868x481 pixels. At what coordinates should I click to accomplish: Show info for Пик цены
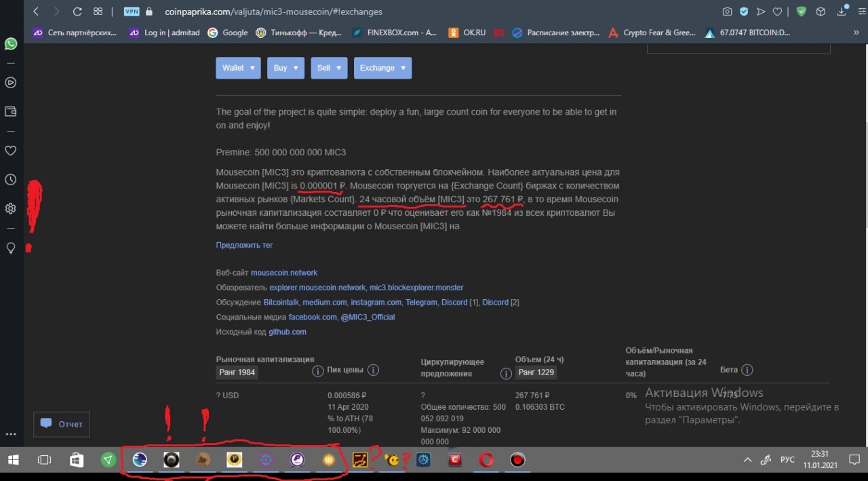click(x=373, y=370)
